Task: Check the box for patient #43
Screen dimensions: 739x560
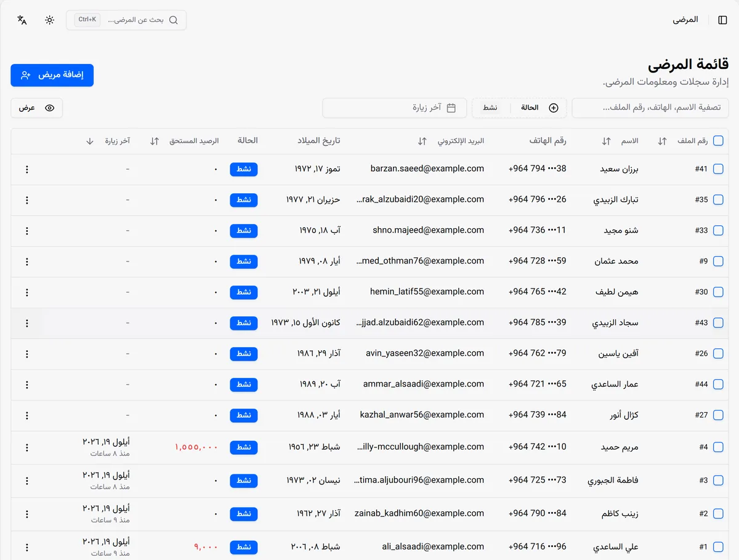Action: click(718, 323)
